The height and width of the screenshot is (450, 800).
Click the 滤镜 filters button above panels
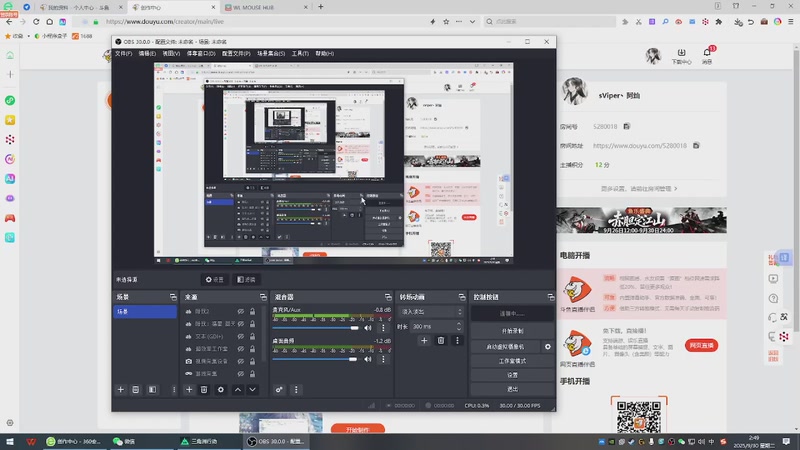[246, 280]
